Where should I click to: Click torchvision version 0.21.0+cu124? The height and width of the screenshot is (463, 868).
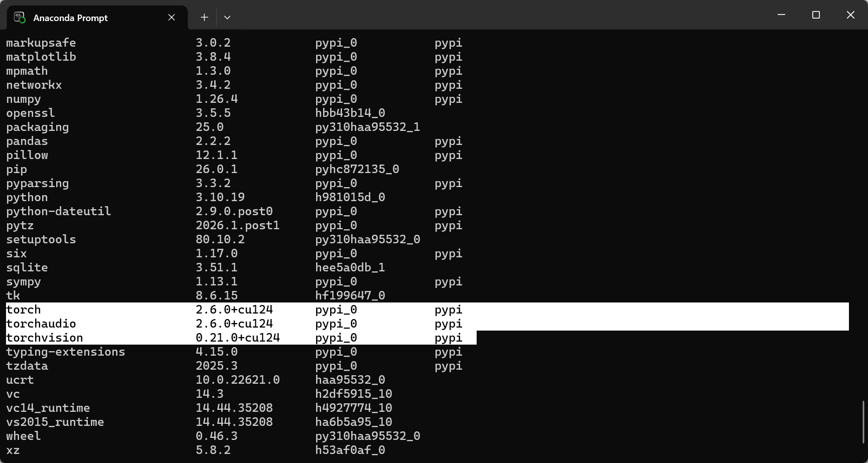coord(237,338)
